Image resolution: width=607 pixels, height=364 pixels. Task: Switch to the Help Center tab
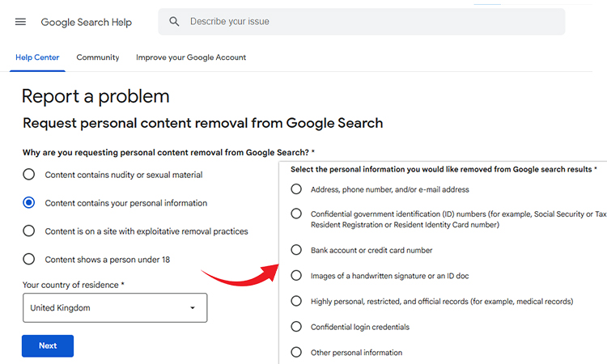37,57
